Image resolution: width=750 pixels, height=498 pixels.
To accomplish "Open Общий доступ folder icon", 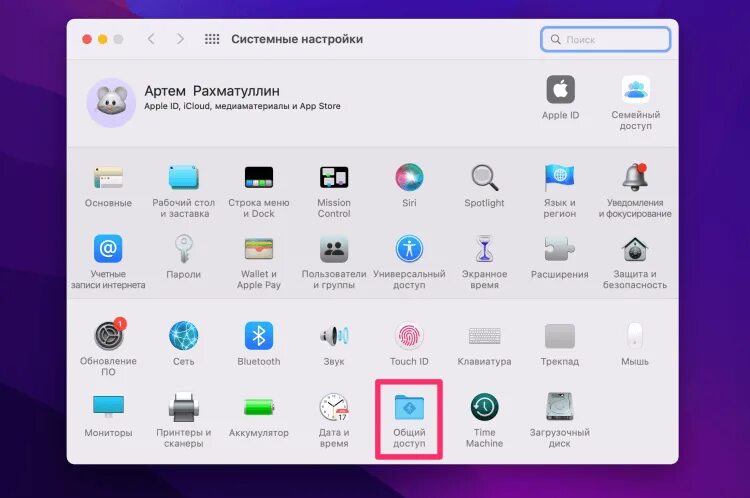I will coord(409,407).
